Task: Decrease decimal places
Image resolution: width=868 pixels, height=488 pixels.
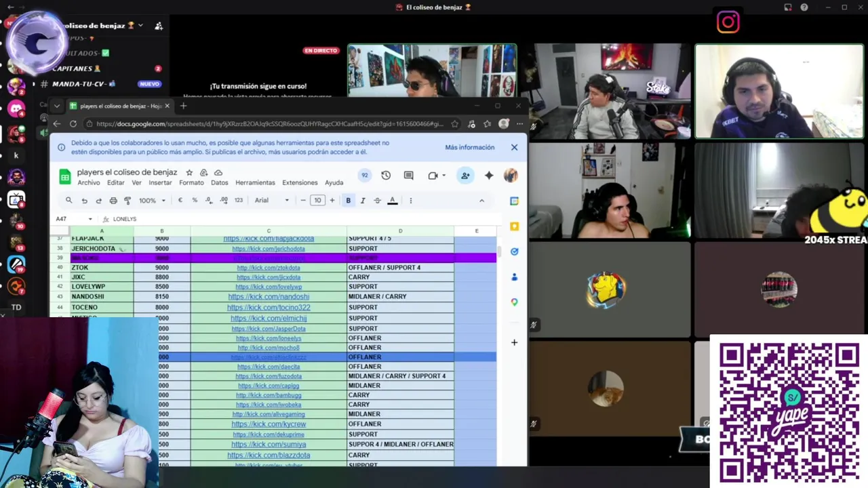Action: [209, 201]
